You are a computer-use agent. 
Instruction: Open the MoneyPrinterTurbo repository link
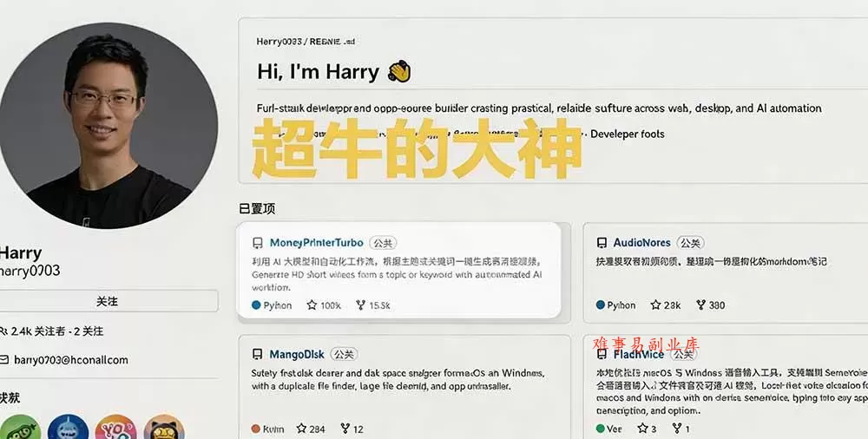(316, 242)
